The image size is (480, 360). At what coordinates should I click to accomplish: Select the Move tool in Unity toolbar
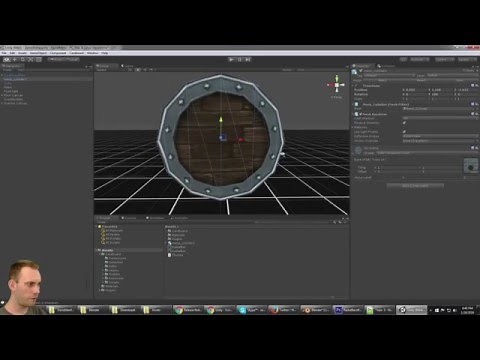click(x=15, y=60)
